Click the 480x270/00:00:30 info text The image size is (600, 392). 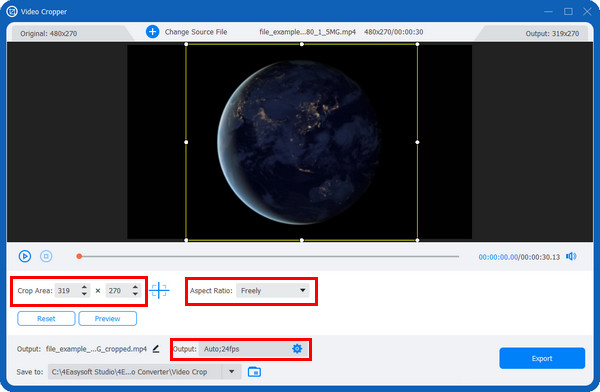(394, 32)
